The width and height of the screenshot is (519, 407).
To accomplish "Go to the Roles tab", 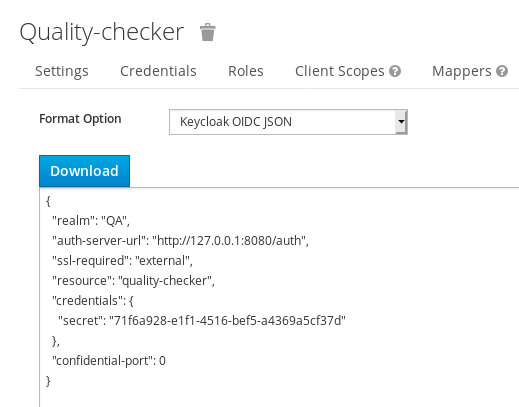I will click(x=246, y=71).
